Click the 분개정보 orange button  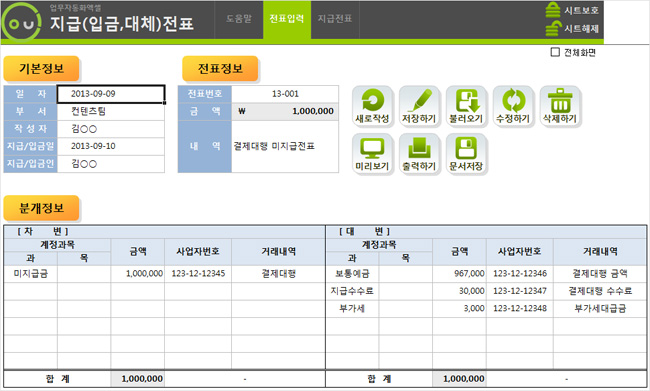coord(41,208)
